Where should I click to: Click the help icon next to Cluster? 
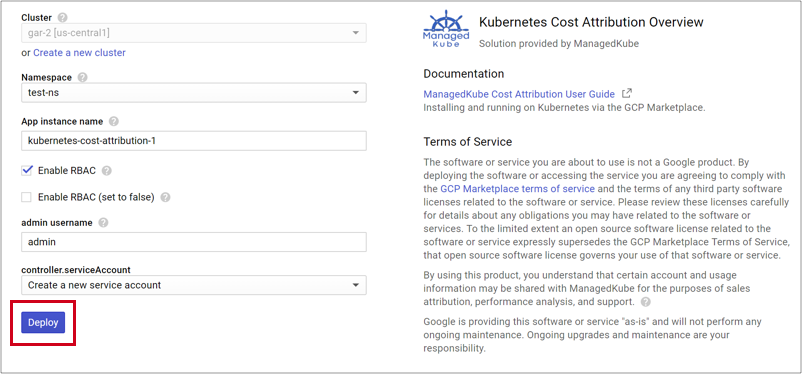point(62,18)
